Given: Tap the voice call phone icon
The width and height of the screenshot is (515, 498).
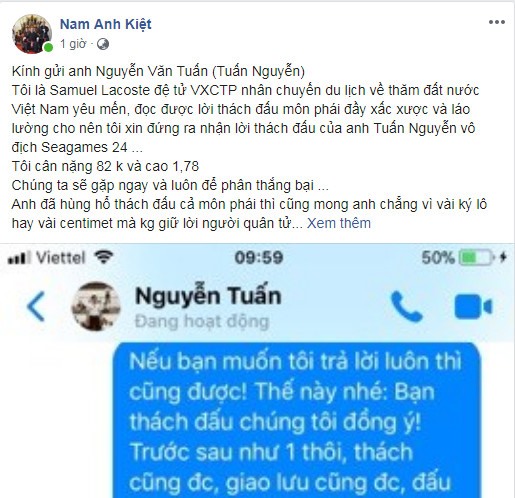Looking at the screenshot, I should point(407,307).
